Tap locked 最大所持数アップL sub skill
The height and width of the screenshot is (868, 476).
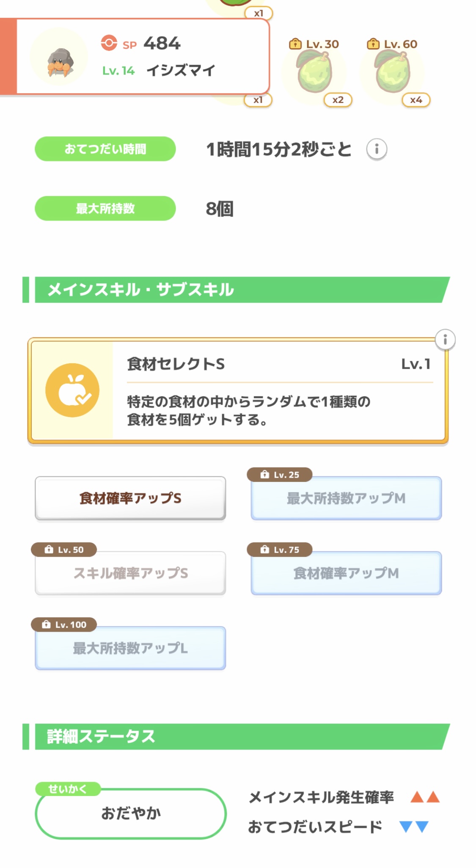130,648
